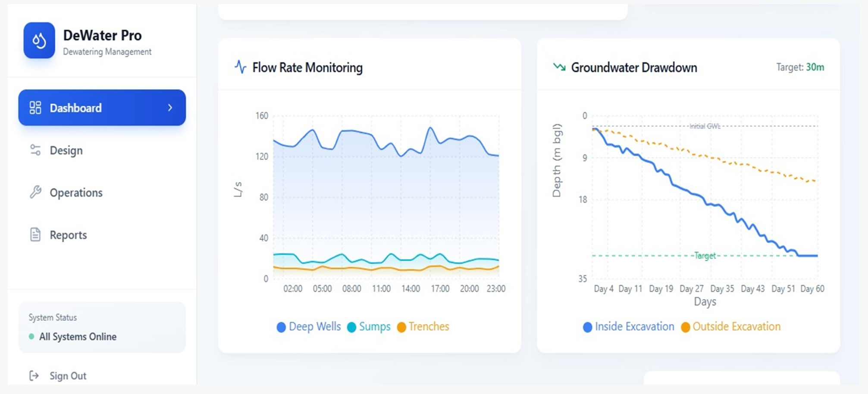Open the Reports page
The image size is (868, 394).
pos(68,235)
